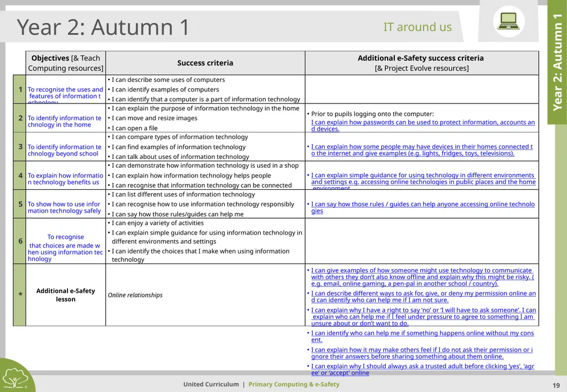The image size is (567, 392).
Task: Click 'I can compare types of information technology'
Action: [180, 137]
